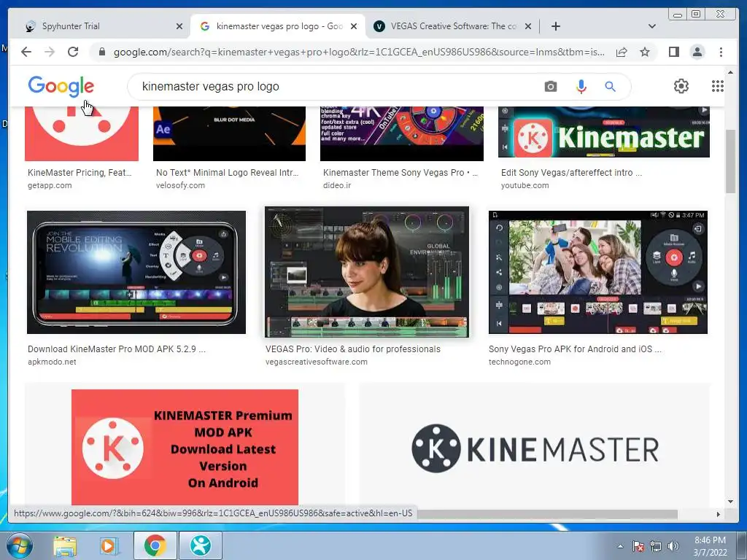
Task: Click the black KINEMASTER logo image
Action: point(535,448)
